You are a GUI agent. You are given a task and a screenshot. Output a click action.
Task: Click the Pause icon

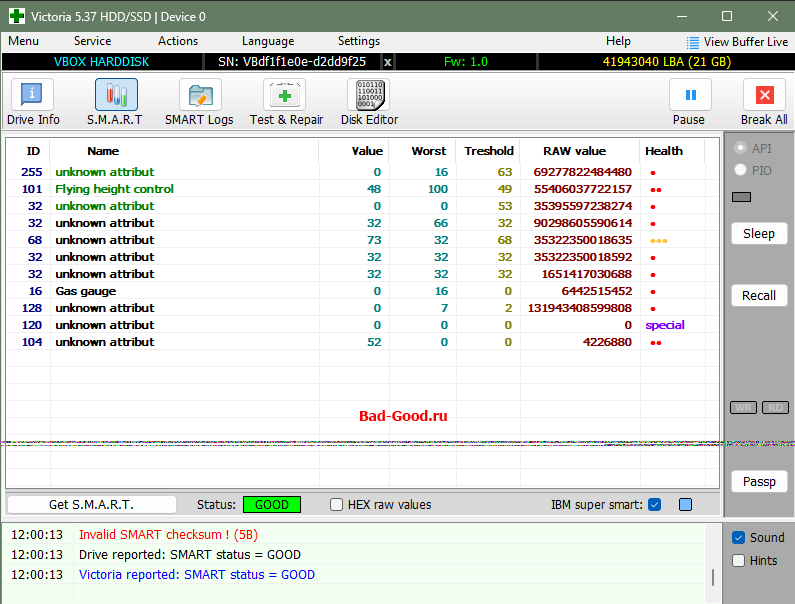coord(689,96)
